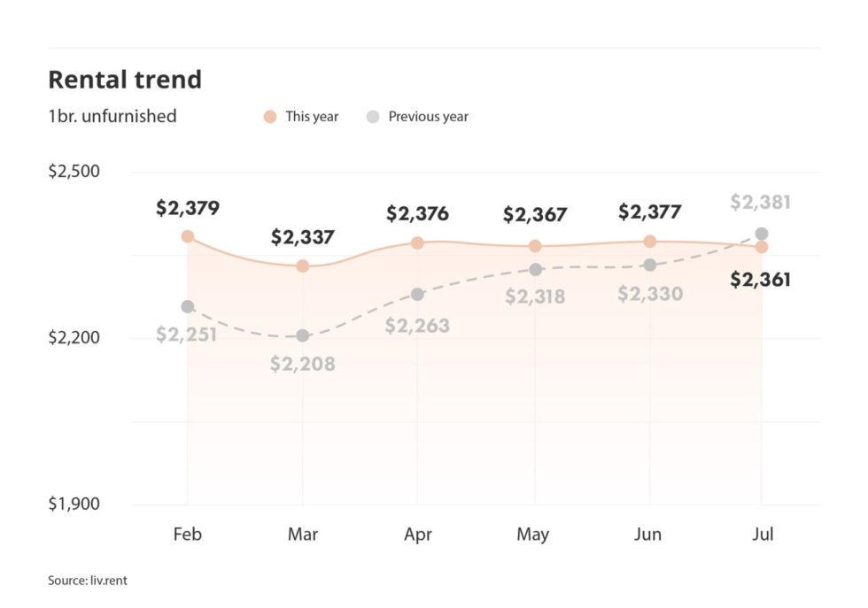
Task: Open the liv.rent source text
Action: point(88,581)
